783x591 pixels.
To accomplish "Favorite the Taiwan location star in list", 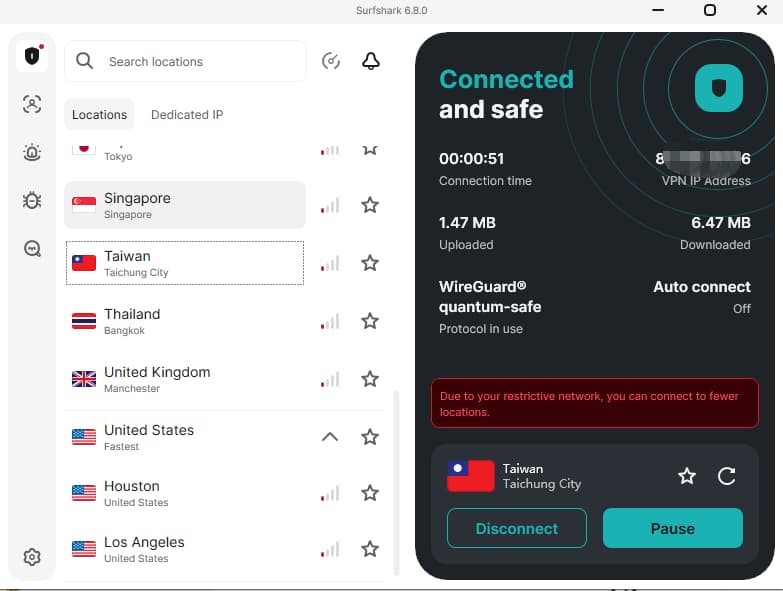I will 370,263.
